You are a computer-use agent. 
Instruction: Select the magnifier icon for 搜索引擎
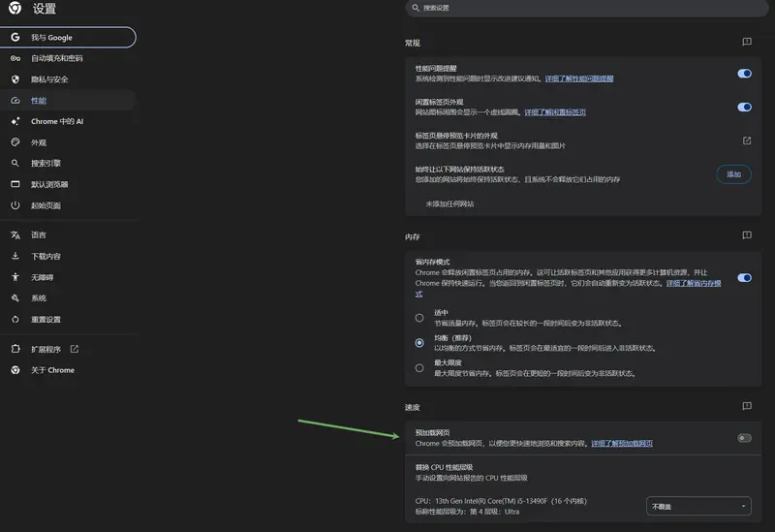pos(15,163)
